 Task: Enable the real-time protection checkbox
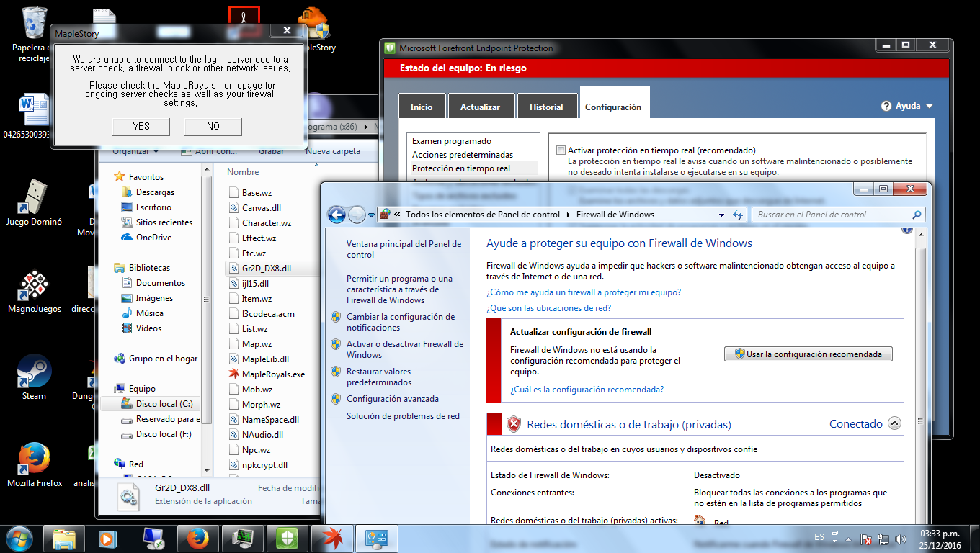click(x=561, y=150)
